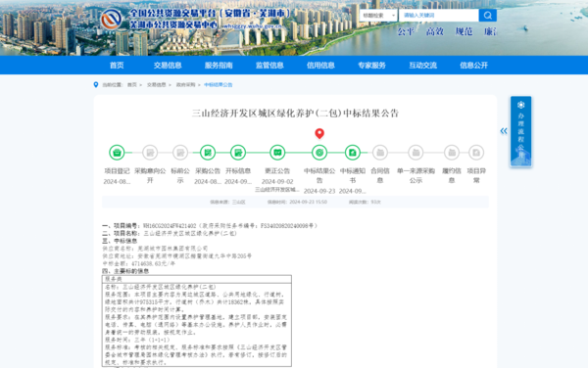Open the 信用信息 navigation menu
Image resolution: width=588 pixels, height=368 pixels.
[320, 66]
